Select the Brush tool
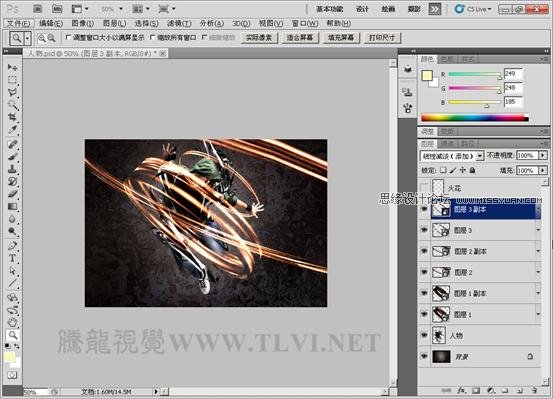The image size is (553, 399). [13, 156]
